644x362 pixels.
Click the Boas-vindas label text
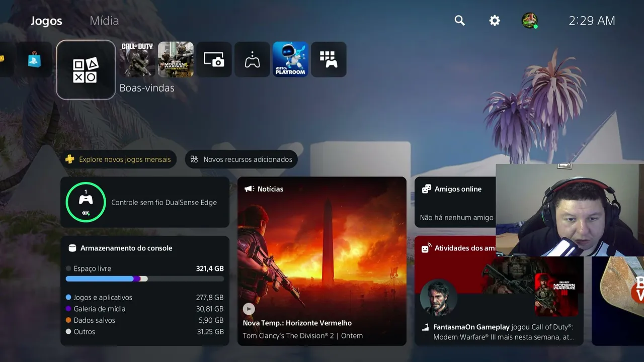[x=147, y=88]
